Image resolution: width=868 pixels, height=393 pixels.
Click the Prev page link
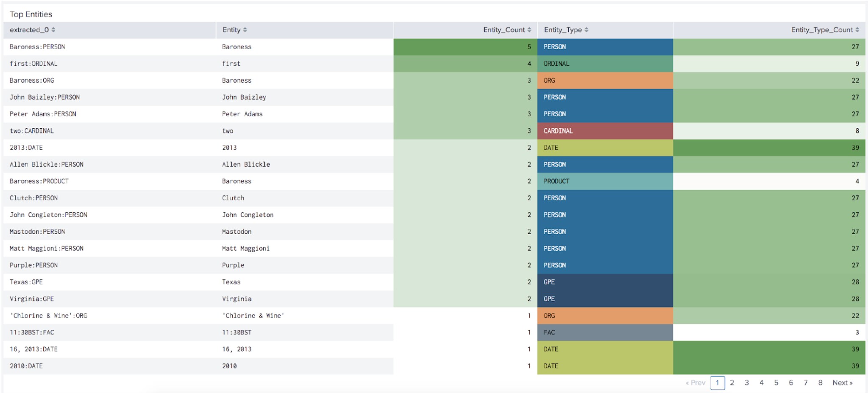pos(696,383)
